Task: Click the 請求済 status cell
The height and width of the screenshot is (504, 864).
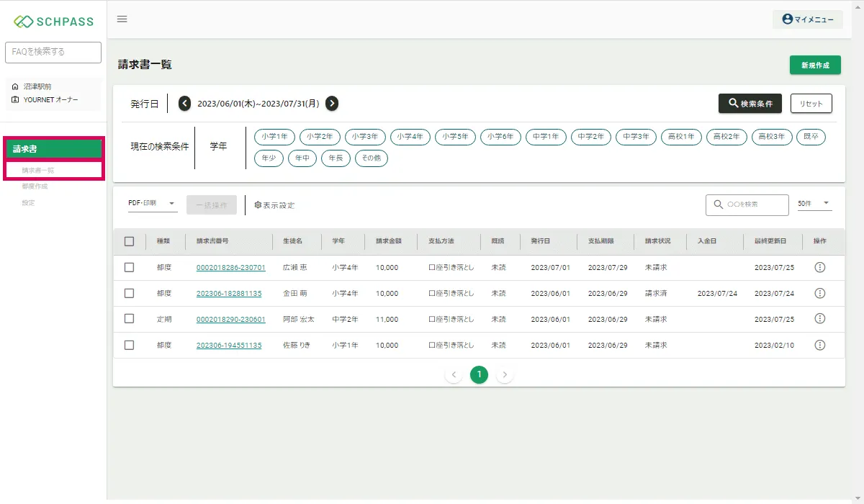Action: (656, 294)
